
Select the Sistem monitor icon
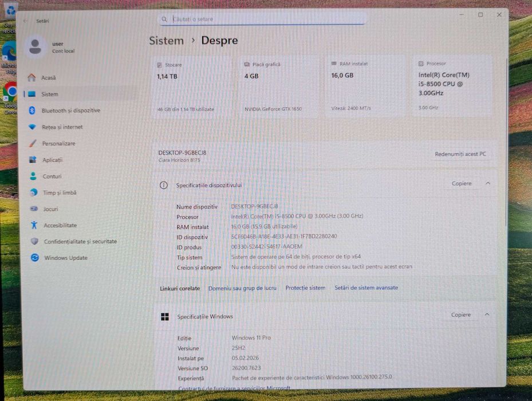(x=32, y=94)
